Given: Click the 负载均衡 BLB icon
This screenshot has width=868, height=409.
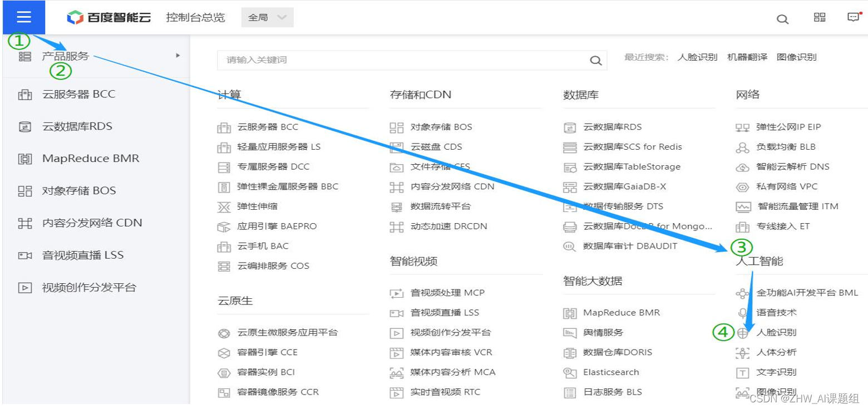Looking at the screenshot, I should 743,147.
